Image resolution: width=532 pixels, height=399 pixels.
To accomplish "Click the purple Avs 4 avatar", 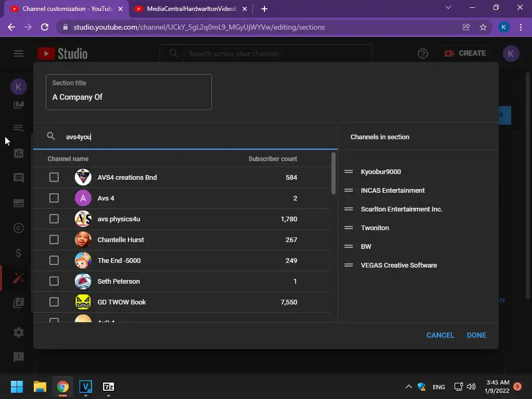I will click(x=83, y=198).
